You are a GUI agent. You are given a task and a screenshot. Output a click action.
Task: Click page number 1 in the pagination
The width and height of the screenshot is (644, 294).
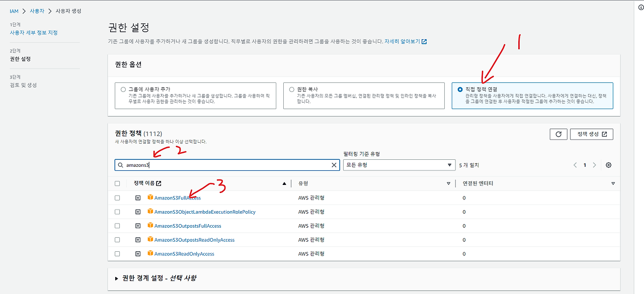tap(585, 165)
